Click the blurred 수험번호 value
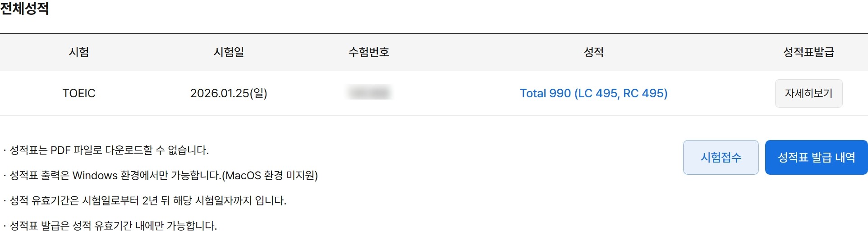Screen dimensions: 868x245 click(x=369, y=92)
